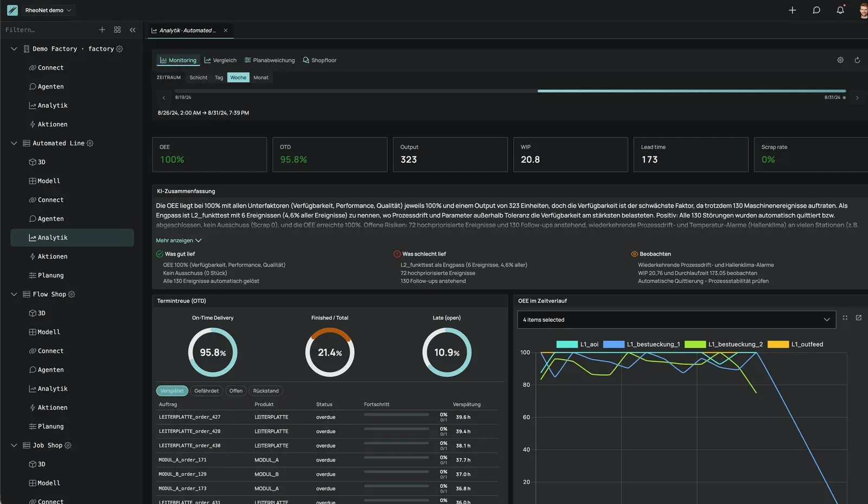
Task: Collapse the Demo Factory tree node
Action: click(14, 49)
